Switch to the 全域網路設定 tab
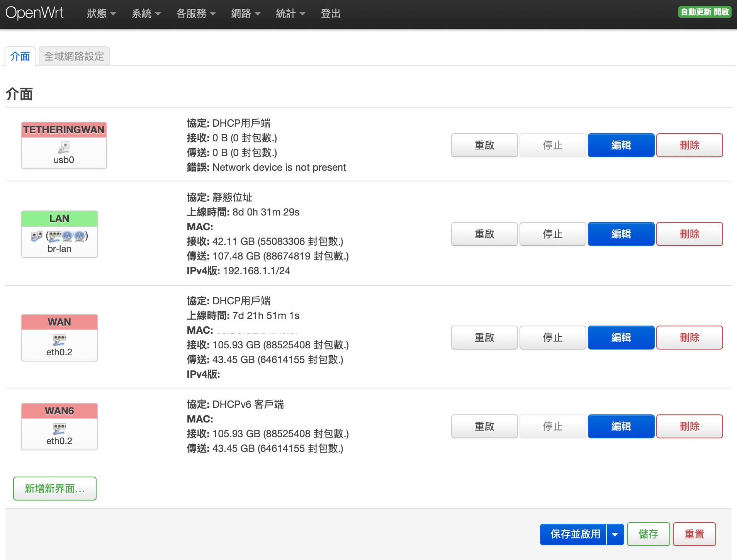The width and height of the screenshot is (737, 560). point(74,56)
